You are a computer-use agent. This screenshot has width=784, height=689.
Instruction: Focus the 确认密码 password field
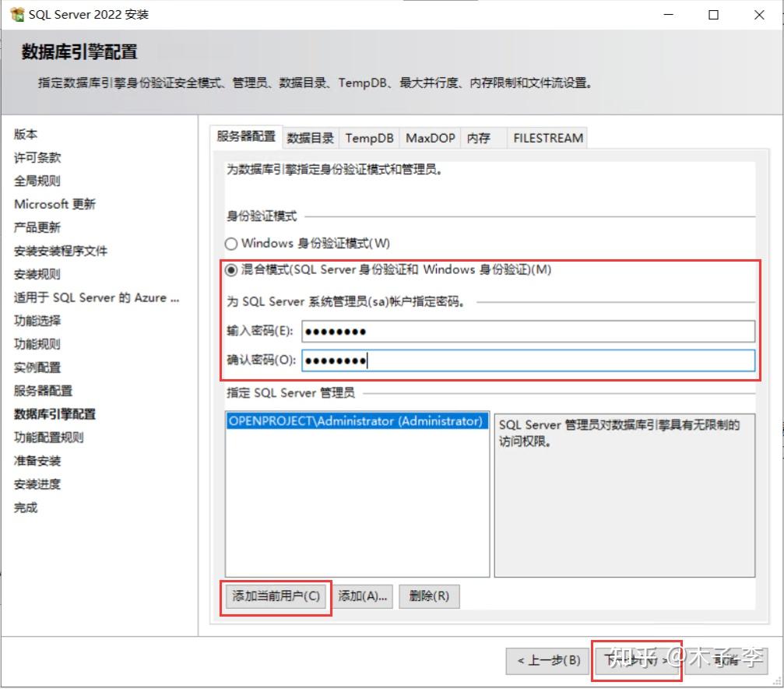tap(528, 360)
